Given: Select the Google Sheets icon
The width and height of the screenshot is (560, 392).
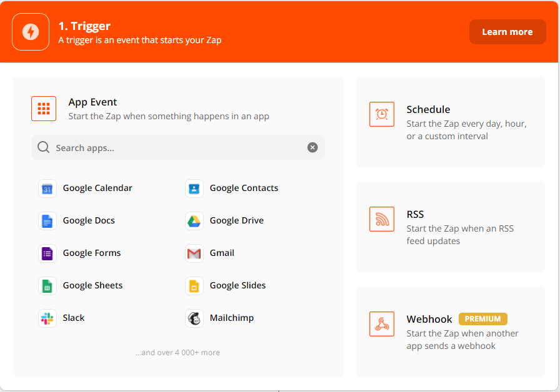Looking at the screenshot, I should [x=47, y=286].
